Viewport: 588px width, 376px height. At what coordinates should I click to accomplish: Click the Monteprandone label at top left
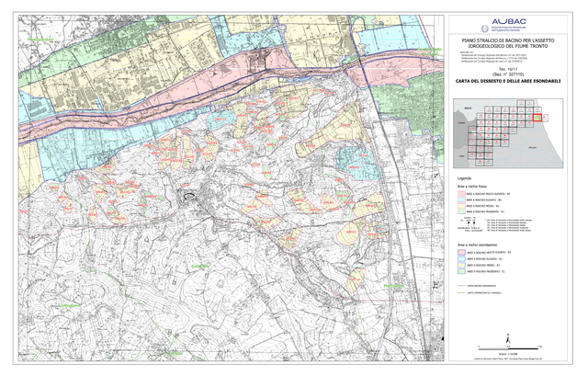tap(40, 40)
